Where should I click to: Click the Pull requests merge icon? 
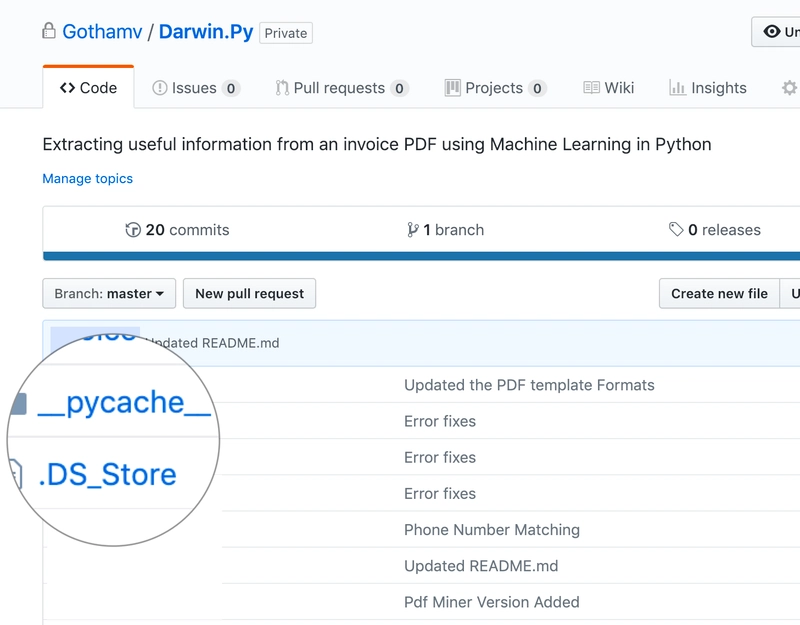pyautogui.click(x=282, y=88)
